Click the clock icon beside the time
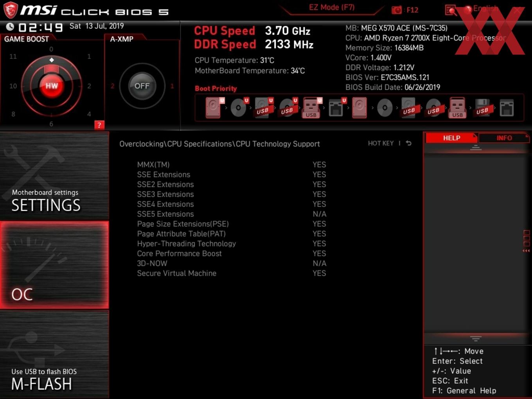532x399 pixels. coord(10,27)
